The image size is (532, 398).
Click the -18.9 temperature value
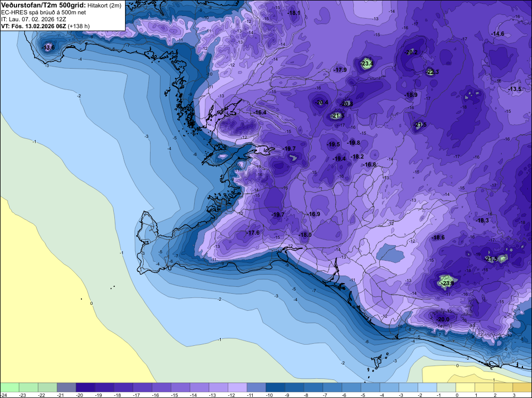click(411, 95)
